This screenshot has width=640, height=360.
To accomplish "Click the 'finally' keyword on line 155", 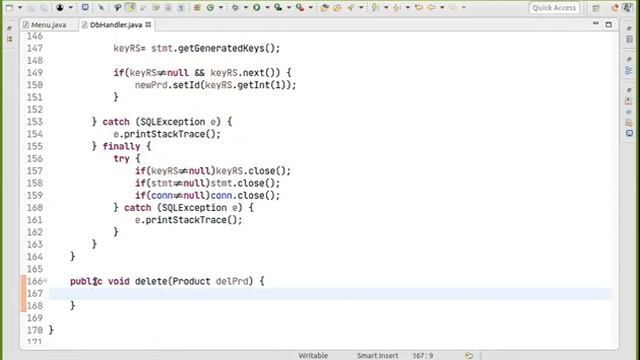I will tap(121, 146).
